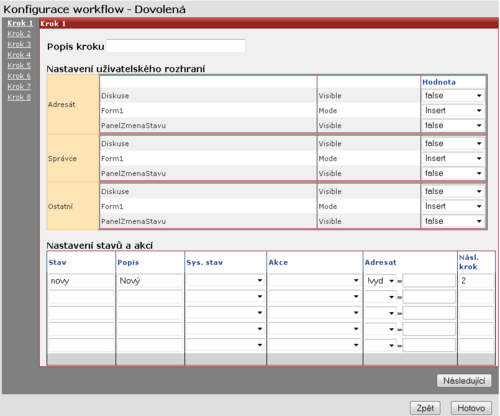Click Adresat value field in novy row
500x416 pixels.
[429, 281]
